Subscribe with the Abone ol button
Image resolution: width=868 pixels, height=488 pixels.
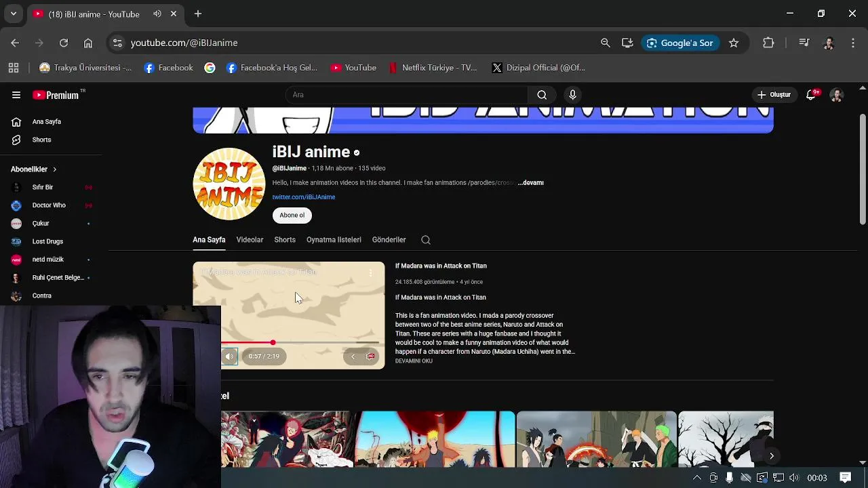click(x=292, y=215)
